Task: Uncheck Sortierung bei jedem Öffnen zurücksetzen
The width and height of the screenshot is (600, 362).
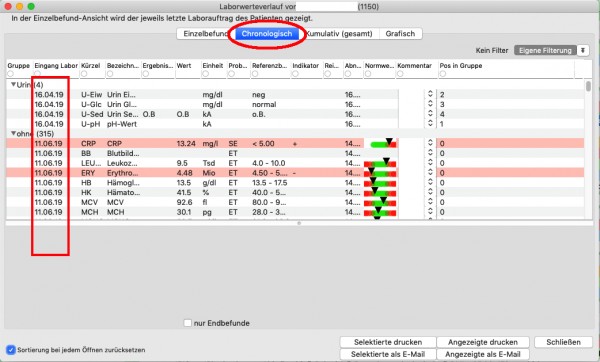Action: 11,350
